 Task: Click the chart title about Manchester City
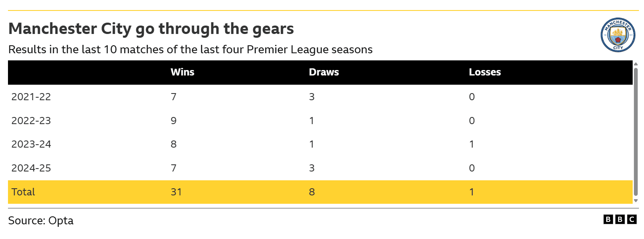click(x=151, y=29)
